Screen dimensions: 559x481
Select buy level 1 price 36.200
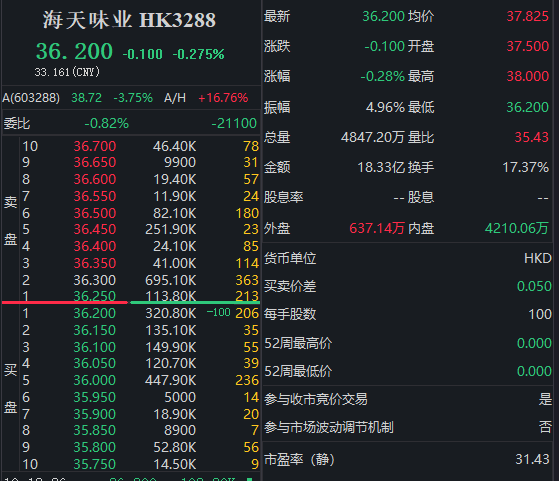[95, 313]
